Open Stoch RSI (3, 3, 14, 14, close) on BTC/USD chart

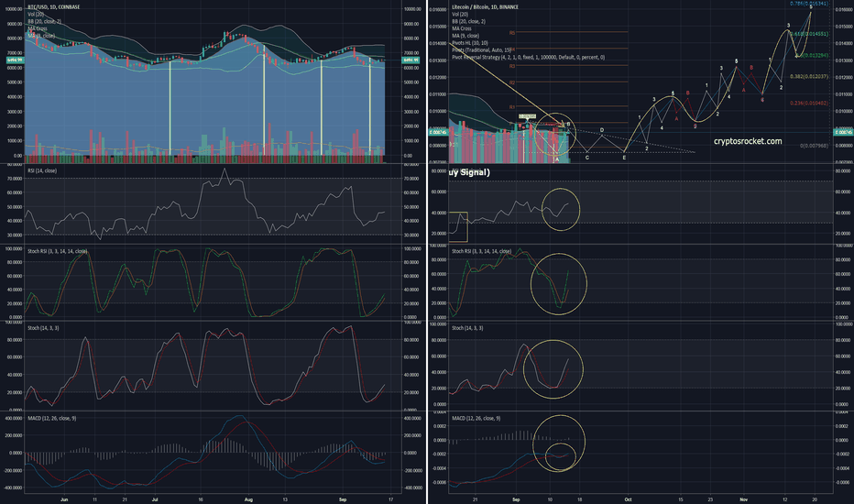click(57, 251)
